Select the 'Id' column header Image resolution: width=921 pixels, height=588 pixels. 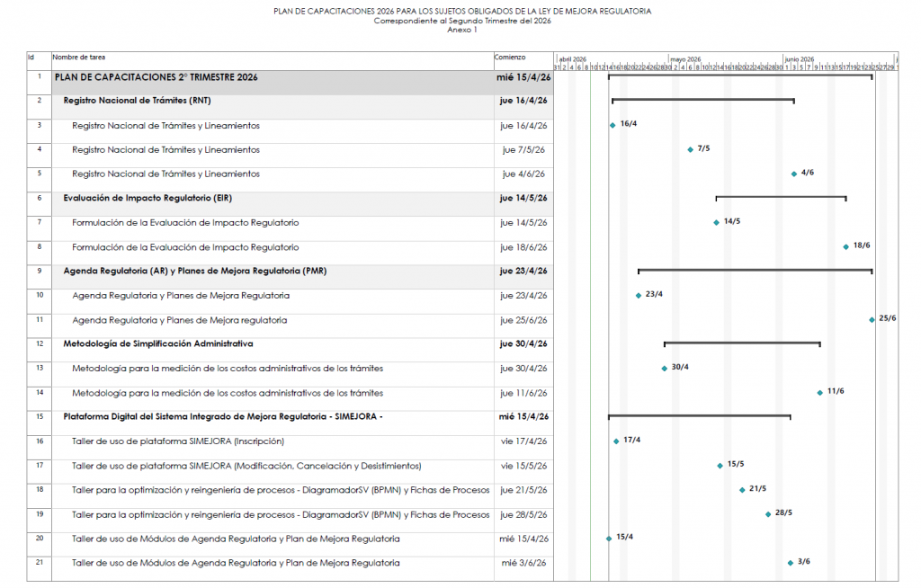(31, 57)
